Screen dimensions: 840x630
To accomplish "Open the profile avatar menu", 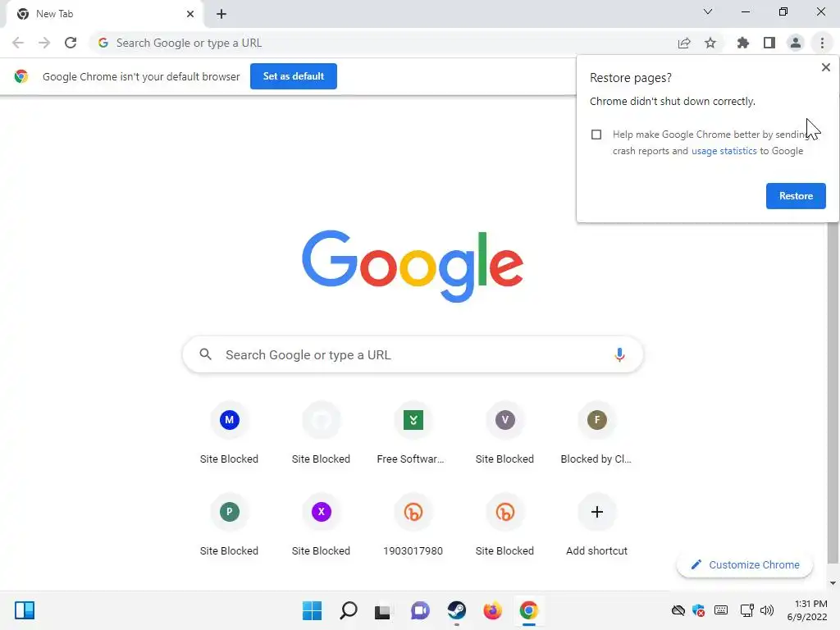I will (x=796, y=43).
